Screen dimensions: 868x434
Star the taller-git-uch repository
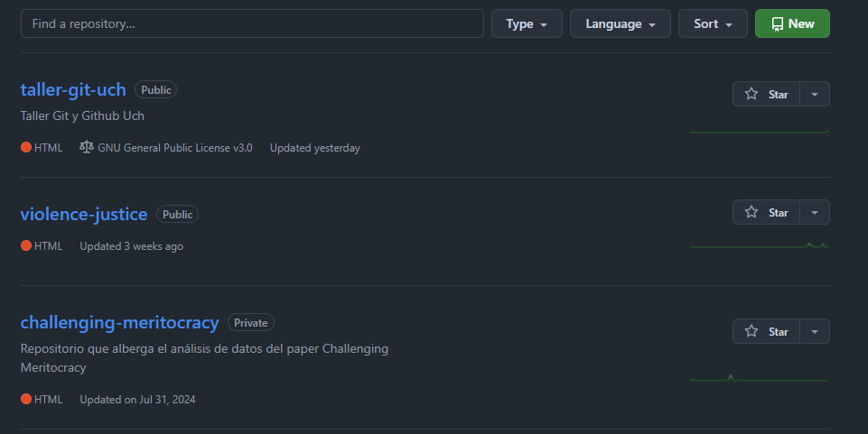click(x=766, y=94)
